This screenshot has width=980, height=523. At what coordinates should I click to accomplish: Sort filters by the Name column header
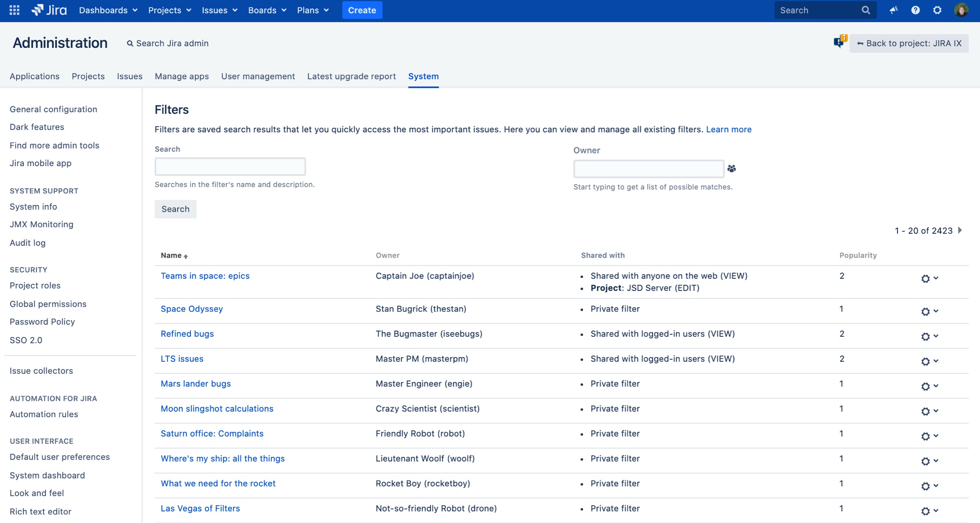(171, 256)
